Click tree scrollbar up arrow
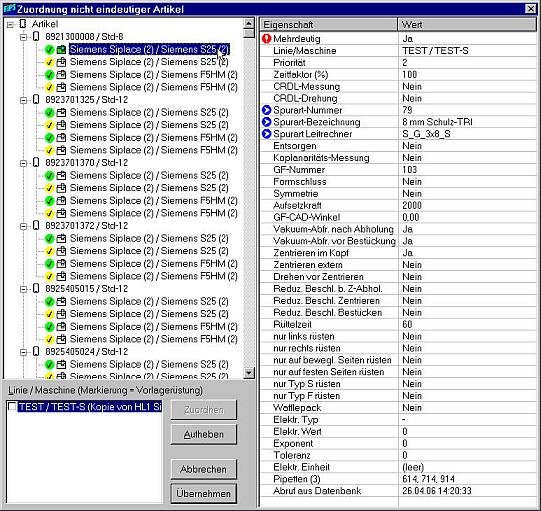The height and width of the screenshot is (511, 541). pyautogui.click(x=249, y=23)
